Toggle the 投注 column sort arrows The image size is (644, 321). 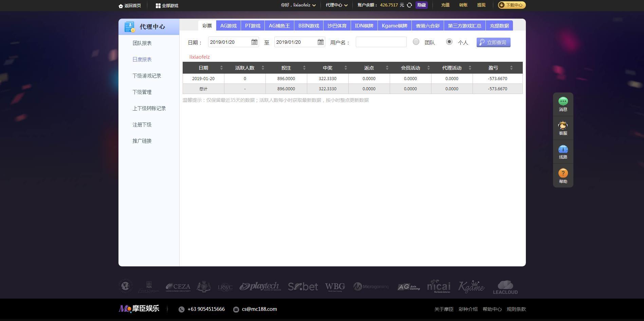[304, 68]
